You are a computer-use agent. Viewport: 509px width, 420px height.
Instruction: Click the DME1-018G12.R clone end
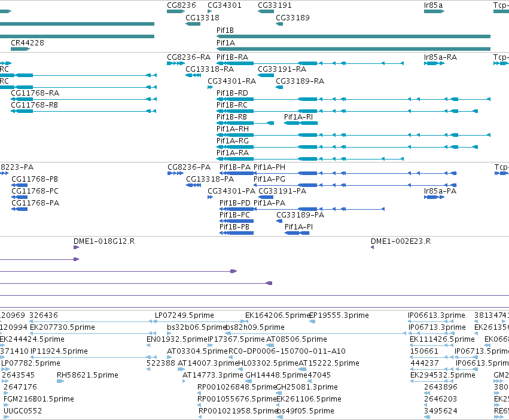pyautogui.click(x=77, y=247)
